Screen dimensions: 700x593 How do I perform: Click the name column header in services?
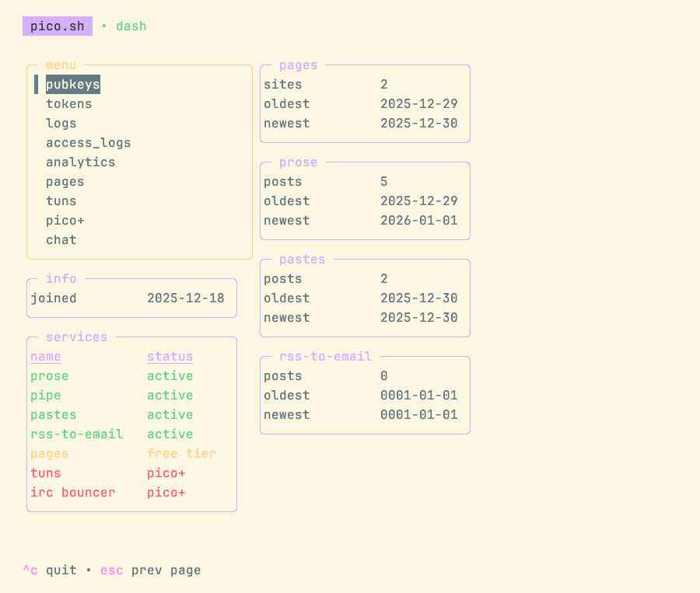pyautogui.click(x=44, y=356)
